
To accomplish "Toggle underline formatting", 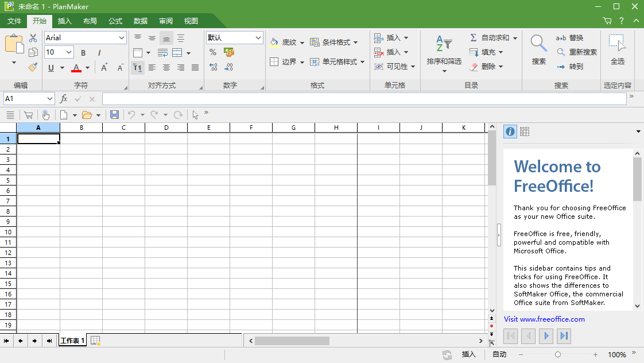I will click(x=51, y=68).
